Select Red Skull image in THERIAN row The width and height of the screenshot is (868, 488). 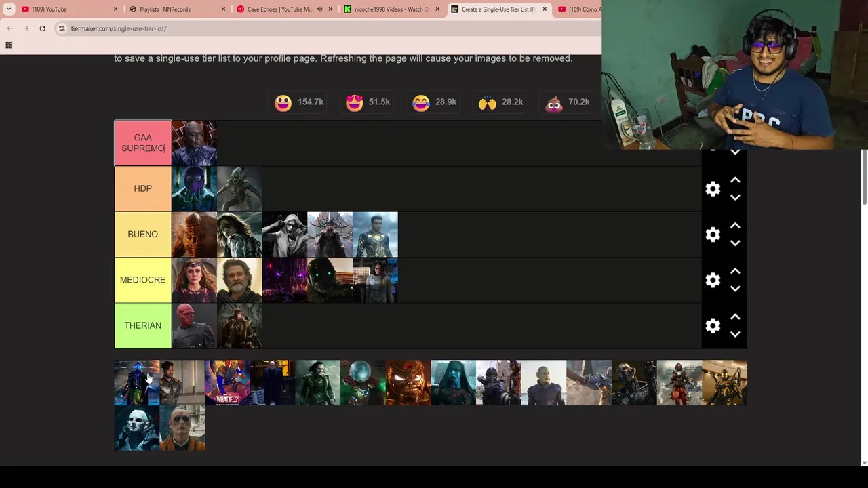coord(194,326)
